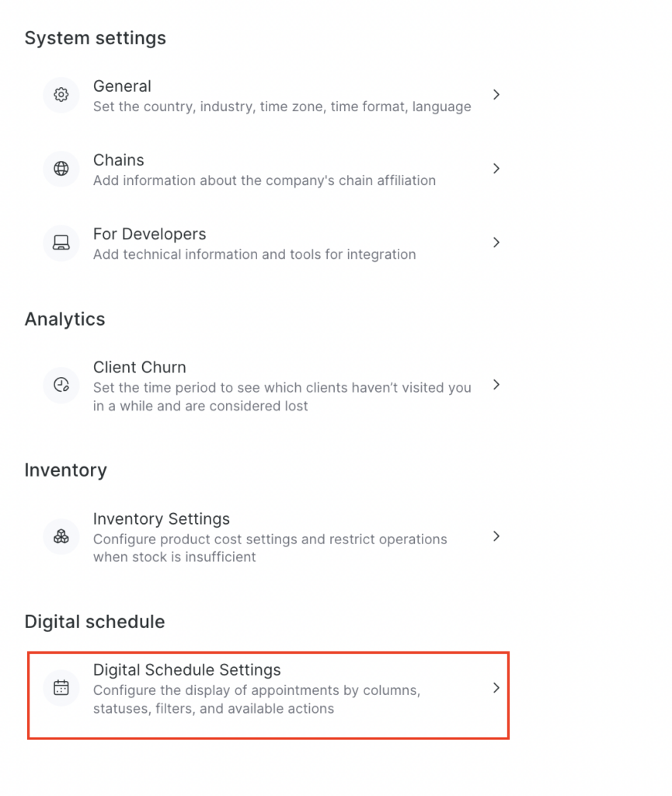Open Chains using the right chevron

pyautogui.click(x=496, y=169)
